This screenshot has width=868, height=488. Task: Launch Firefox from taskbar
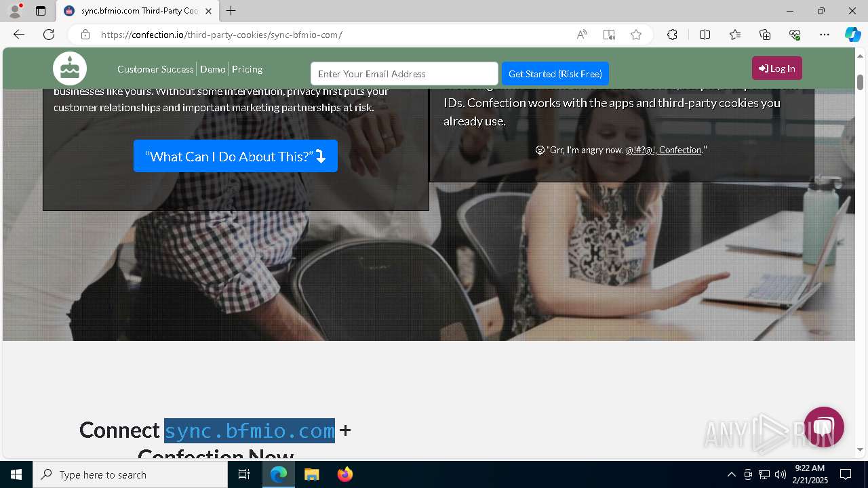[345, 474]
